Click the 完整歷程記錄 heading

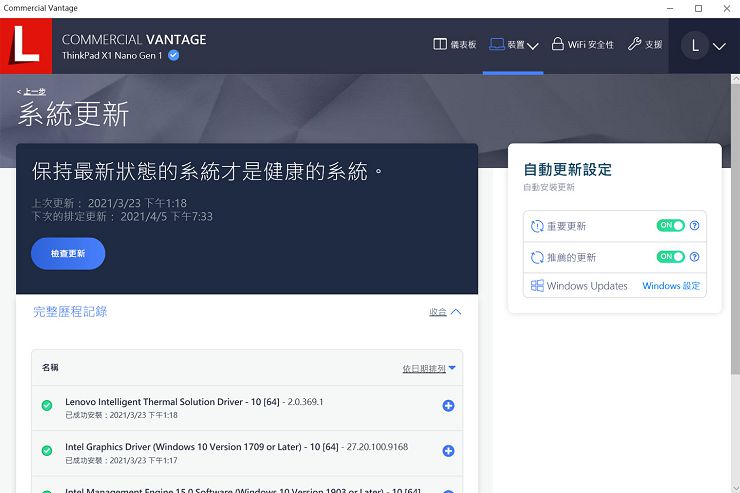(x=70, y=311)
